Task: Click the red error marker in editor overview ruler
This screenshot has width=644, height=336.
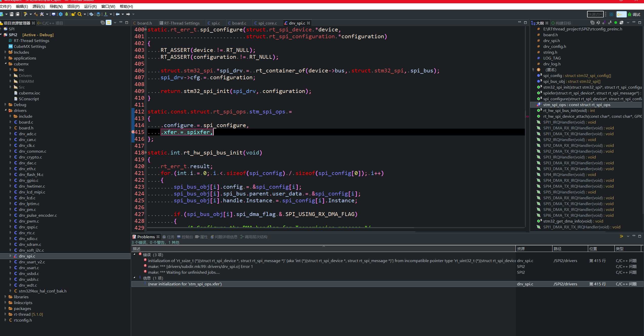Action: pyautogui.click(x=528, y=116)
